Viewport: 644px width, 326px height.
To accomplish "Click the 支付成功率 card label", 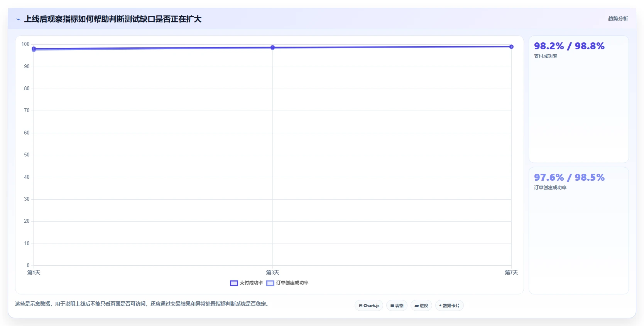I will (546, 56).
